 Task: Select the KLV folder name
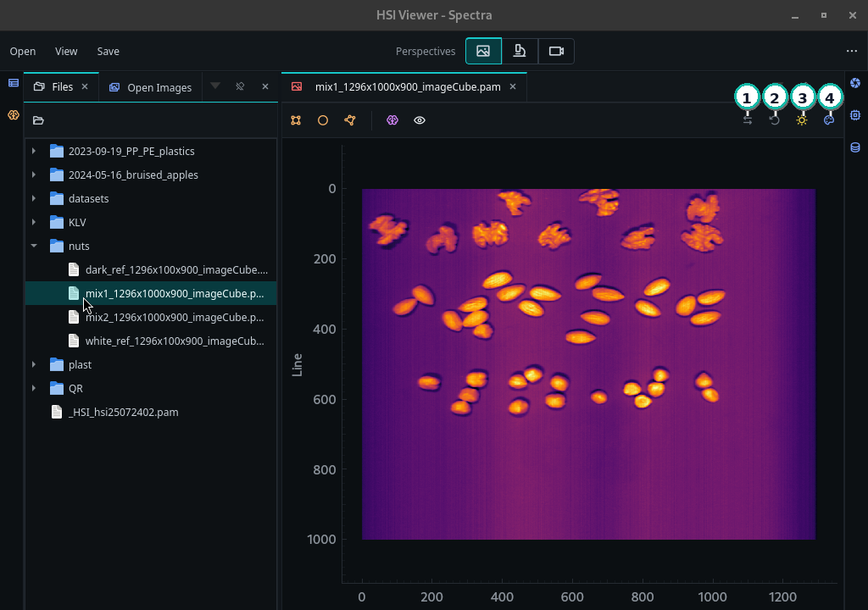point(77,223)
